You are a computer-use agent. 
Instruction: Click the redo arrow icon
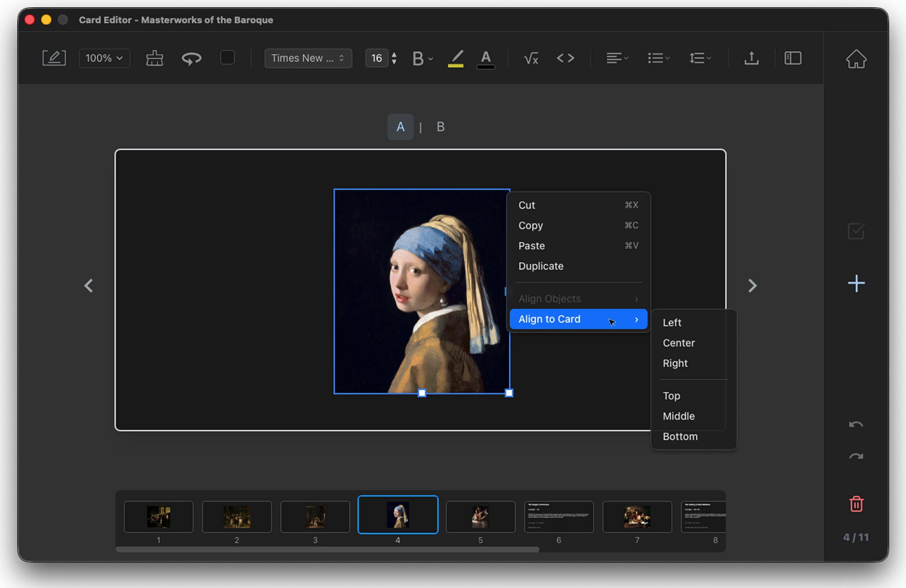tap(856, 456)
